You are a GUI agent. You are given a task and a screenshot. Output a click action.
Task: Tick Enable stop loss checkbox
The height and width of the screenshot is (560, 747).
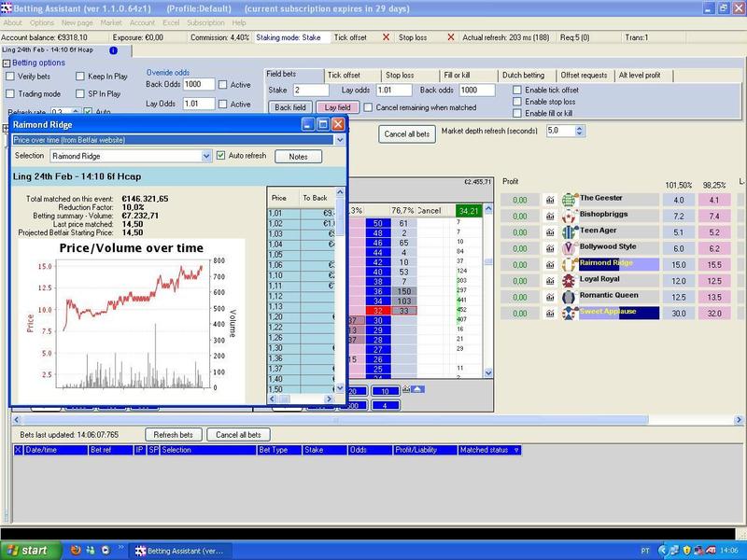(517, 102)
